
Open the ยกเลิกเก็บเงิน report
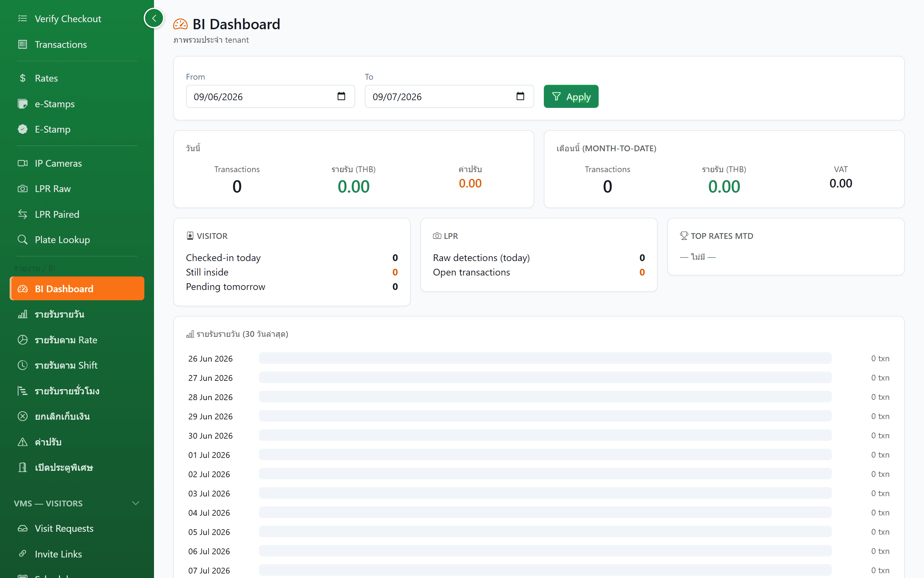pos(77,416)
